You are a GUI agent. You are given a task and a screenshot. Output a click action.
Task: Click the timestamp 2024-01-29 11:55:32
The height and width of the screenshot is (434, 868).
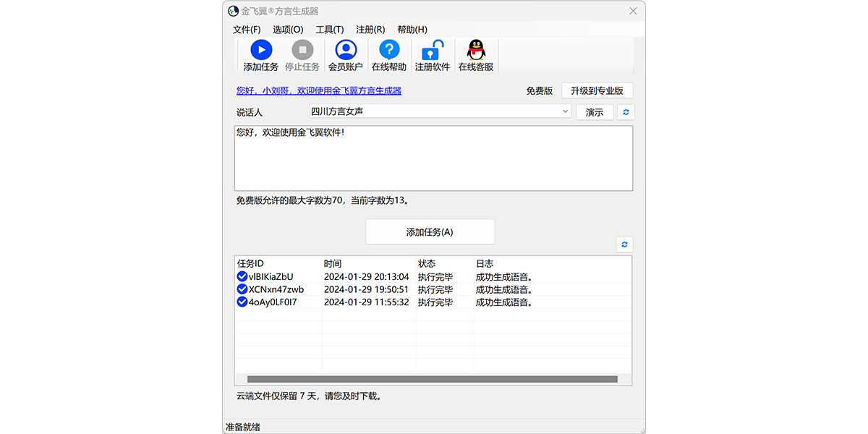[367, 302]
